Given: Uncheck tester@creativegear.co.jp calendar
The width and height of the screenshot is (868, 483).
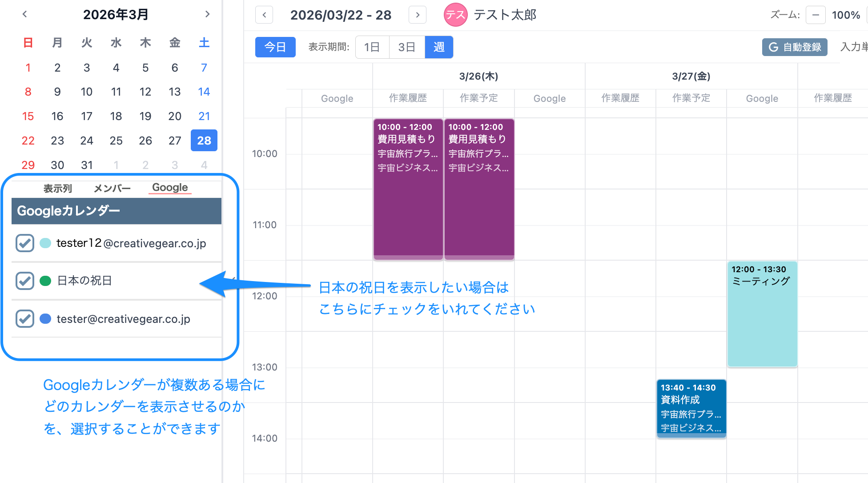Looking at the screenshot, I should tap(25, 319).
